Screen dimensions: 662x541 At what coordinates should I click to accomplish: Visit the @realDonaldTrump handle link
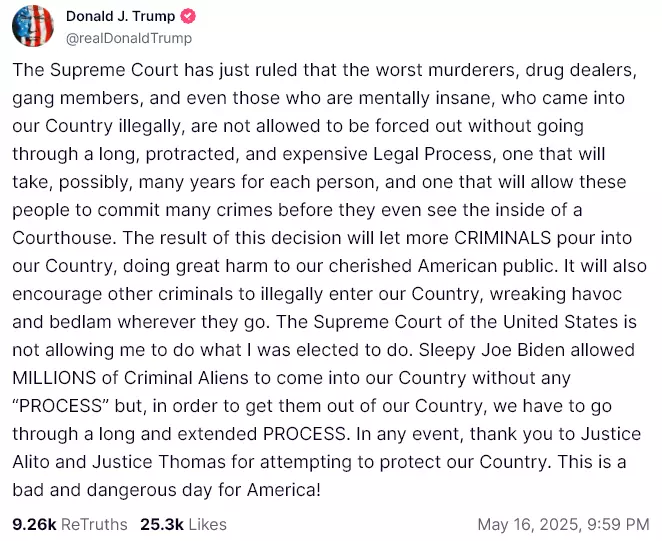pyautogui.click(x=129, y=38)
